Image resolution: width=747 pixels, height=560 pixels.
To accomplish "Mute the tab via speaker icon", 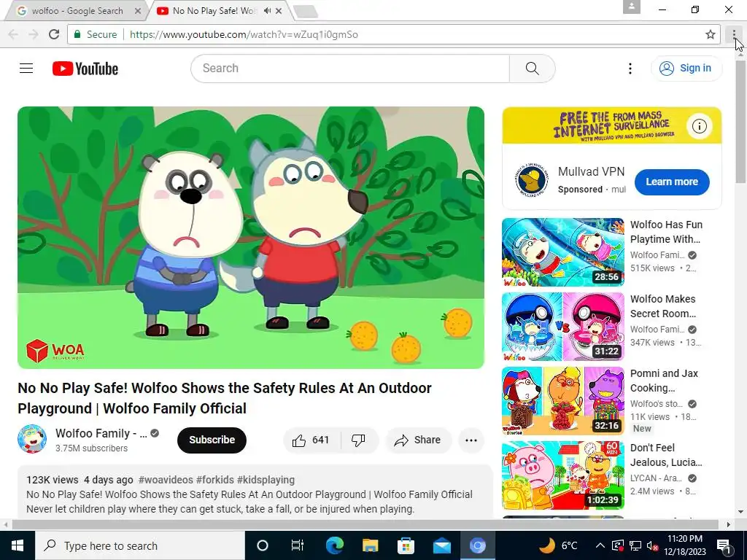I will coord(267,11).
